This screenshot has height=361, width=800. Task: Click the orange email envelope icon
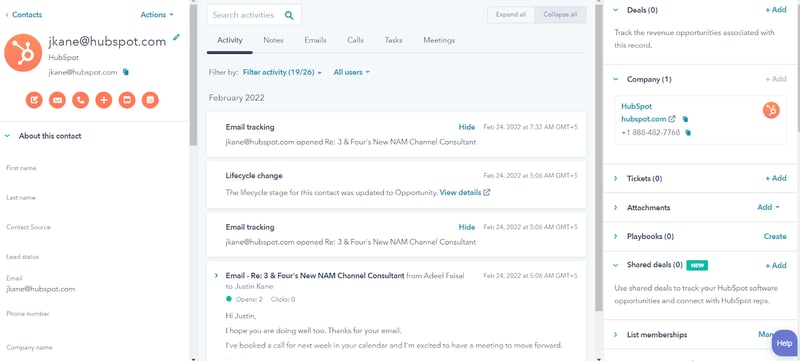57,100
